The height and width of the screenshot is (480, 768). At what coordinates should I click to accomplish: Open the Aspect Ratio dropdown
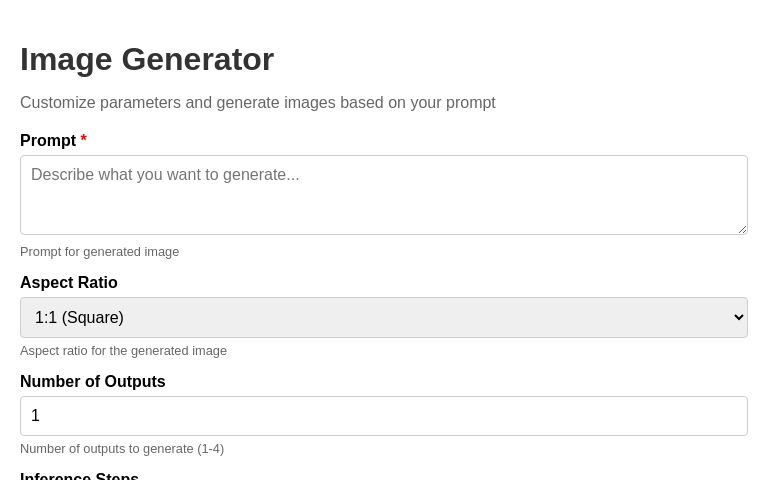(384, 317)
